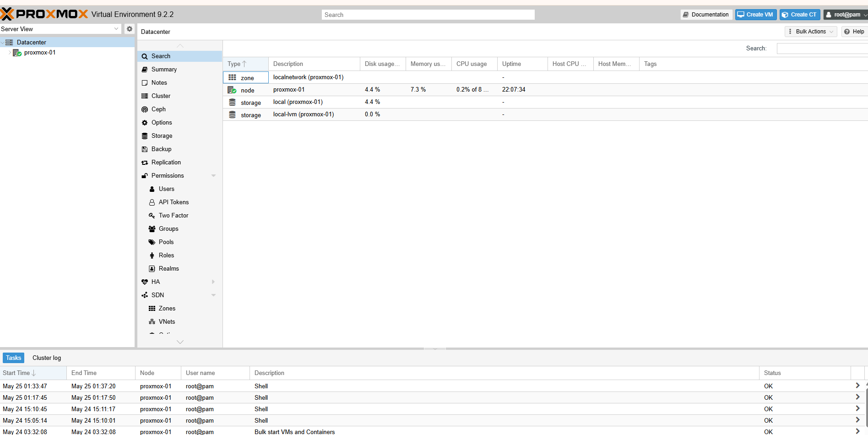Image resolution: width=868 pixels, height=435 pixels.
Task: Show next menu items using down chevron
Action: 180,342
